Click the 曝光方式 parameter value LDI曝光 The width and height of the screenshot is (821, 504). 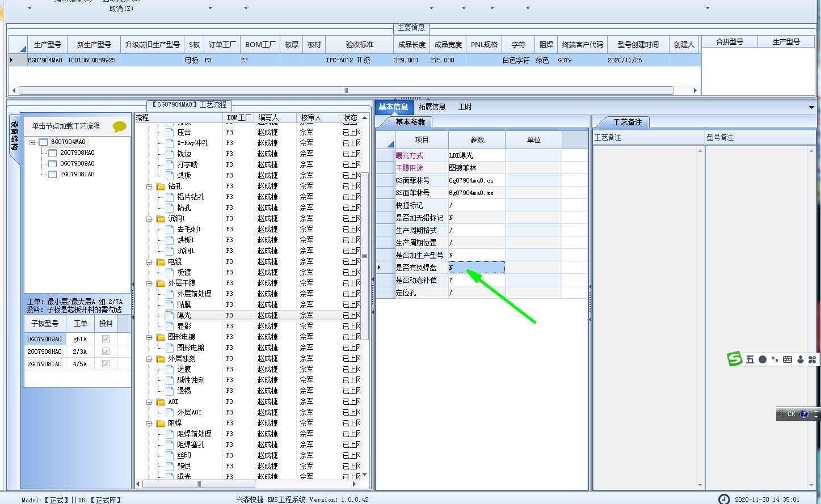point(477,155)
